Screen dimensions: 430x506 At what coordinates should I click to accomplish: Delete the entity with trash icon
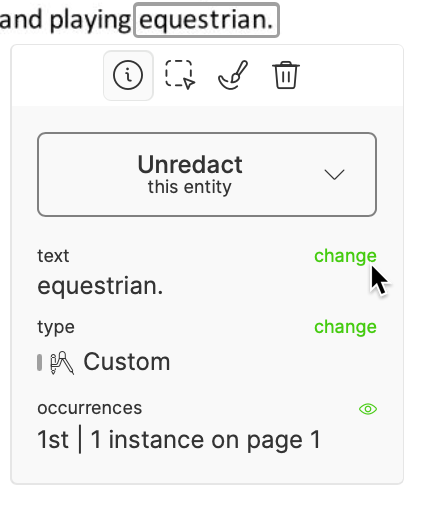[x=286, y=75]
